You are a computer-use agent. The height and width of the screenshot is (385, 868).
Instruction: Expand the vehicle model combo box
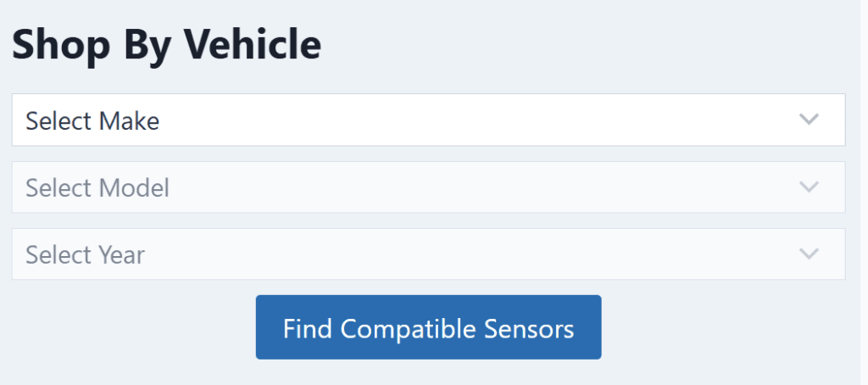[x=428, y=187]
